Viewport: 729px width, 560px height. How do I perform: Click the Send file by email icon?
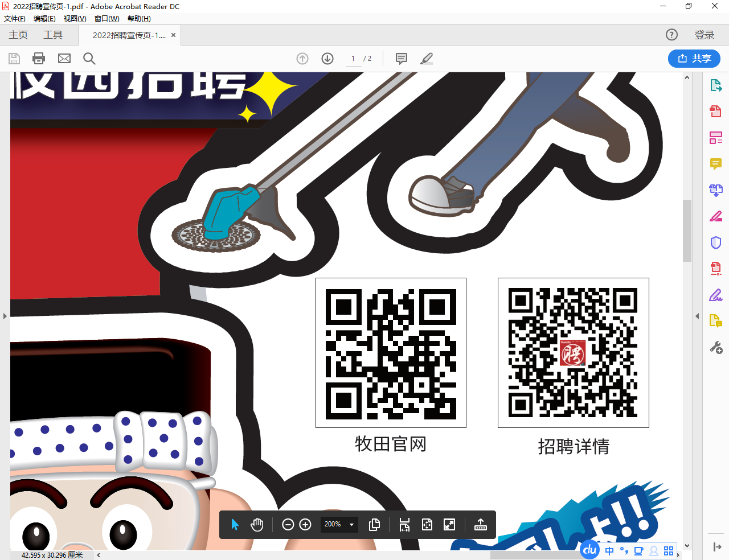point(64,59)
